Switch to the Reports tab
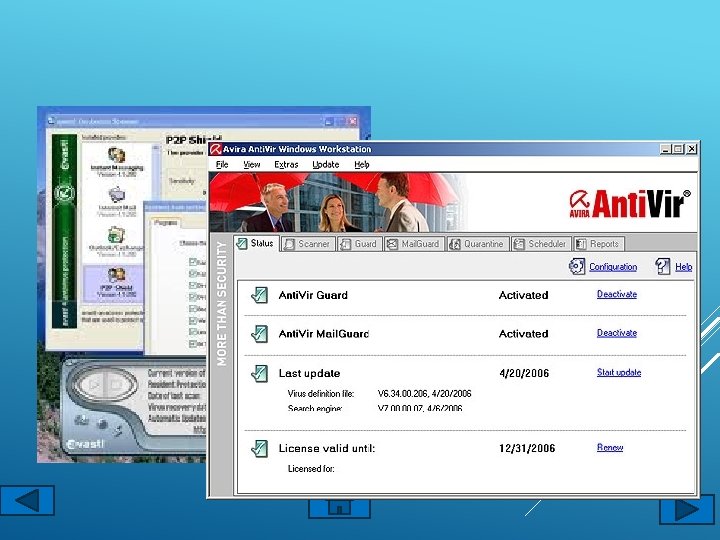Viewport: 720px width, 540px height. [x=598, y=244]
